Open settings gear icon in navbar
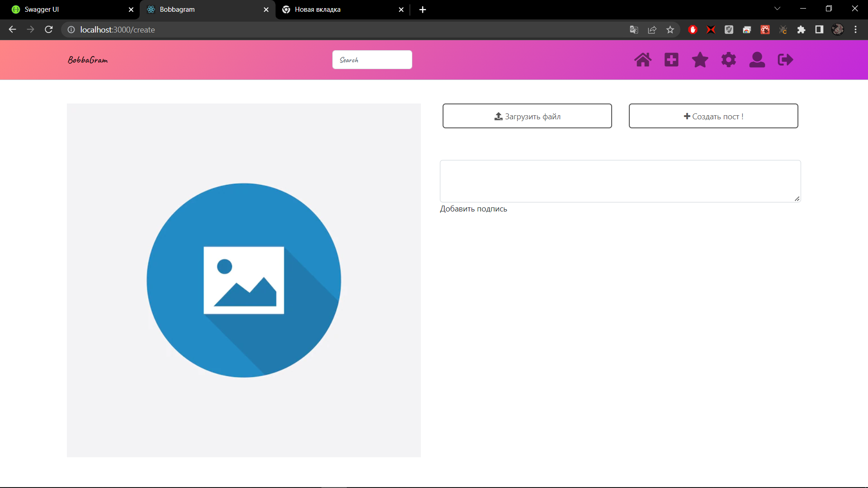Image resolution: width=868 pixels, height=488 pixels. point(728,60)
